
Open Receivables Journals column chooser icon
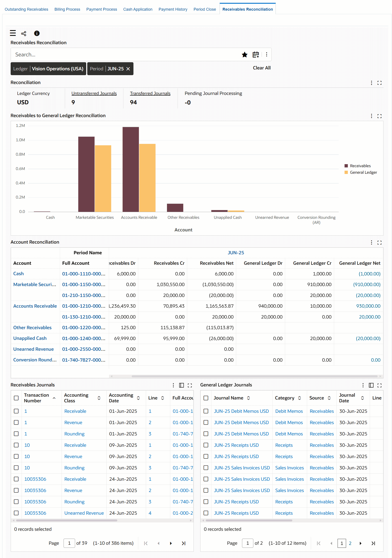tap(181, 385)
